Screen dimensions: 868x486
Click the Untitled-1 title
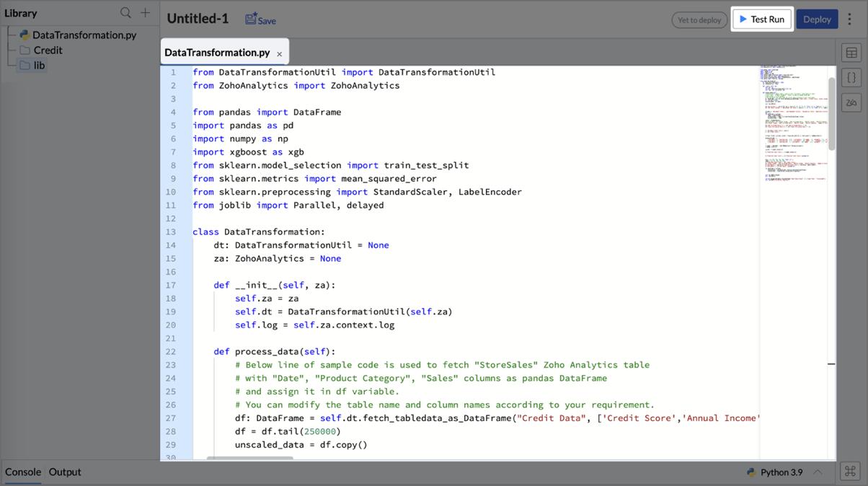[198, 19]
